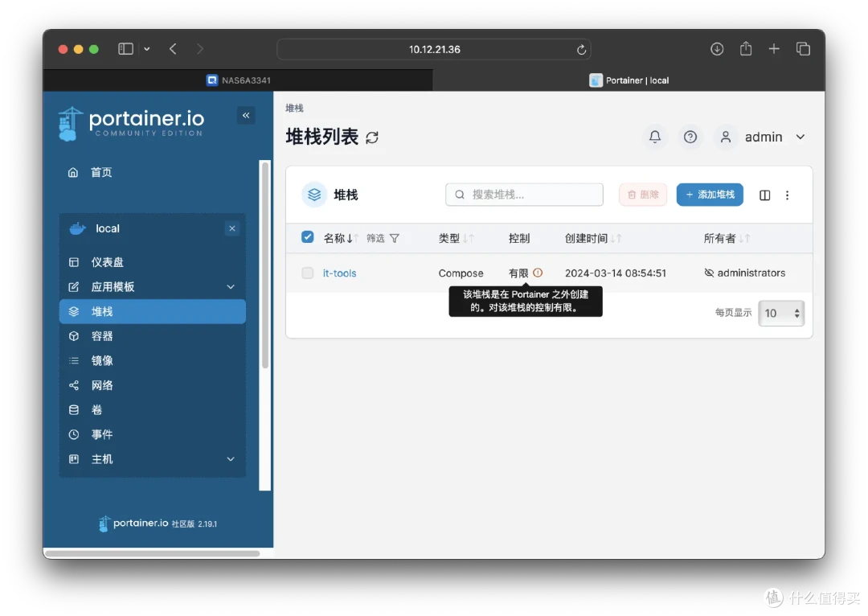The height and width of the screenshot is (616, 868).
Task: Click the admin user avatar icon
Action: tap(725, 137)
